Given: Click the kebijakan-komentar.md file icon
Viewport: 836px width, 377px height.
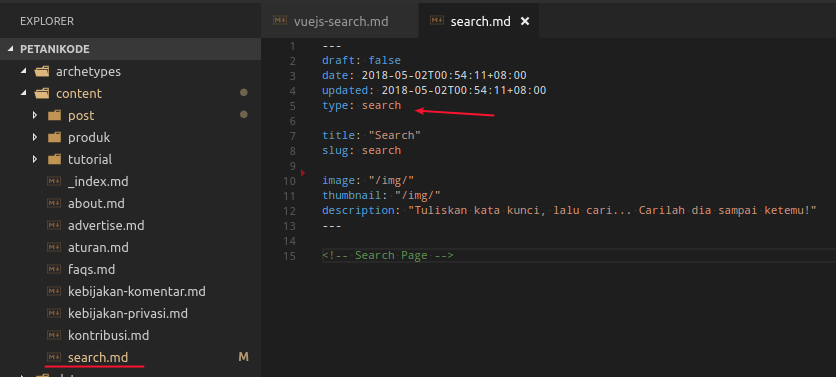Looking at the screenshot, I should 54,291.
